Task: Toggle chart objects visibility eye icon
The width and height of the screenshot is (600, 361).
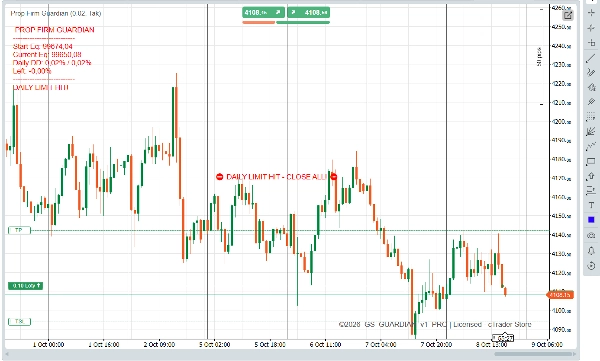Action: 591,235
